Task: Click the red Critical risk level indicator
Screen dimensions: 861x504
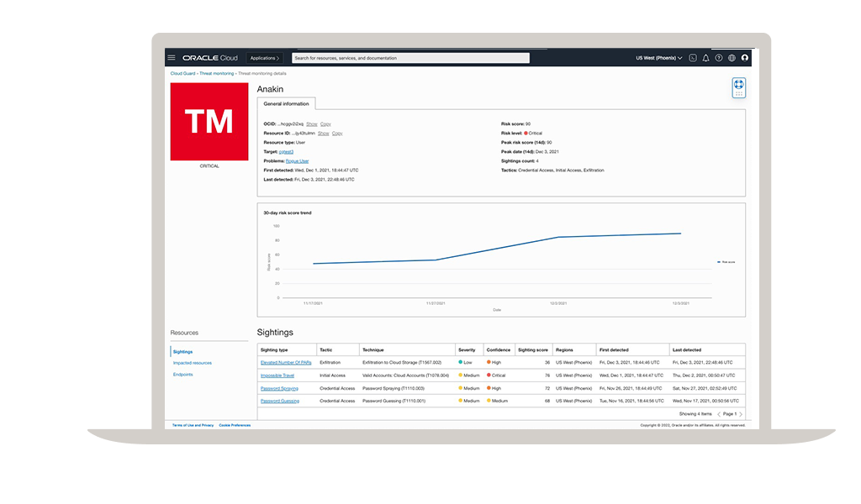Action: (x=526, y=133)
